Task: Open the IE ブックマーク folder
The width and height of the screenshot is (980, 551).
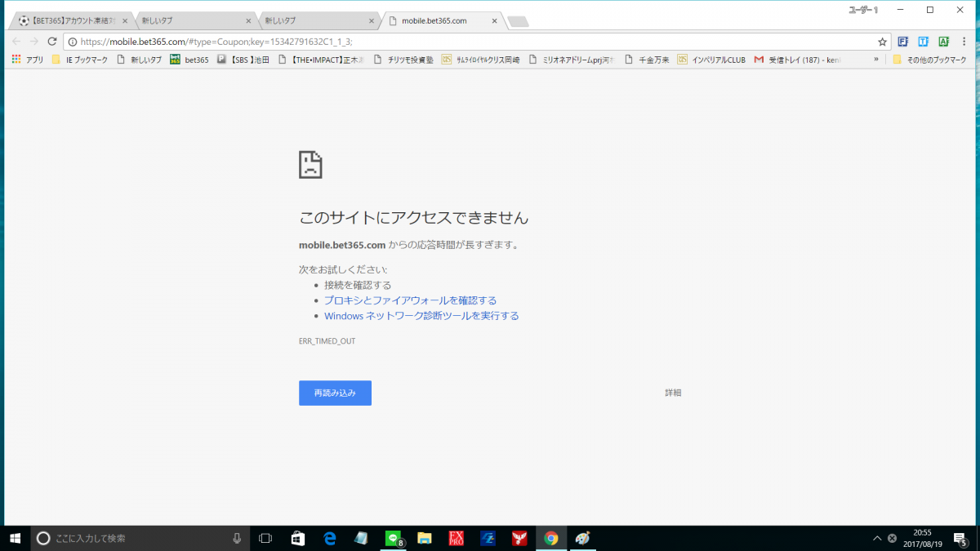Action: coord(80,60)
